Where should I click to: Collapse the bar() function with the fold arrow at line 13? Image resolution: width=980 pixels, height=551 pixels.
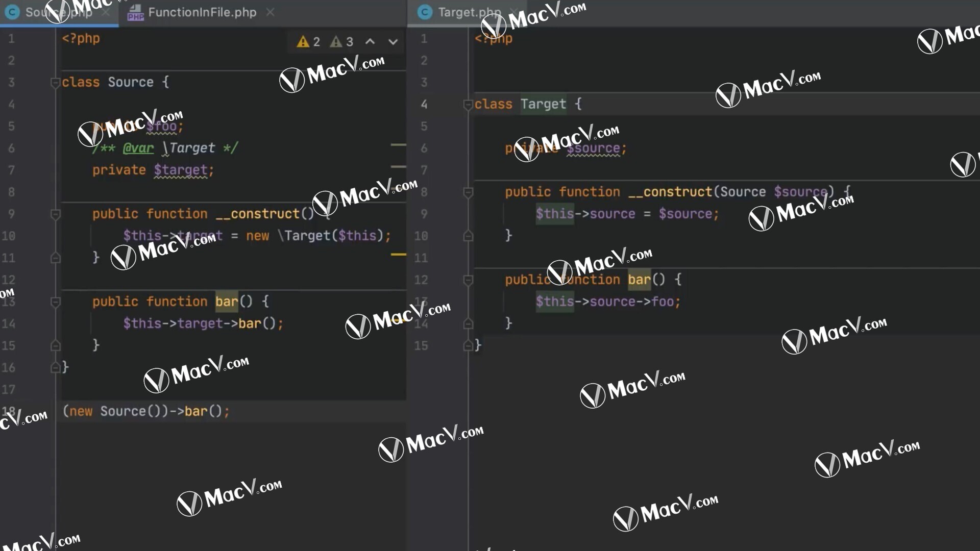(56, 302)
